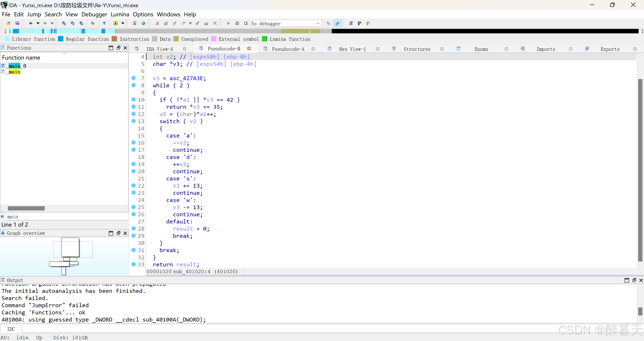Click the Start process play icon

[x=228, y=23]
